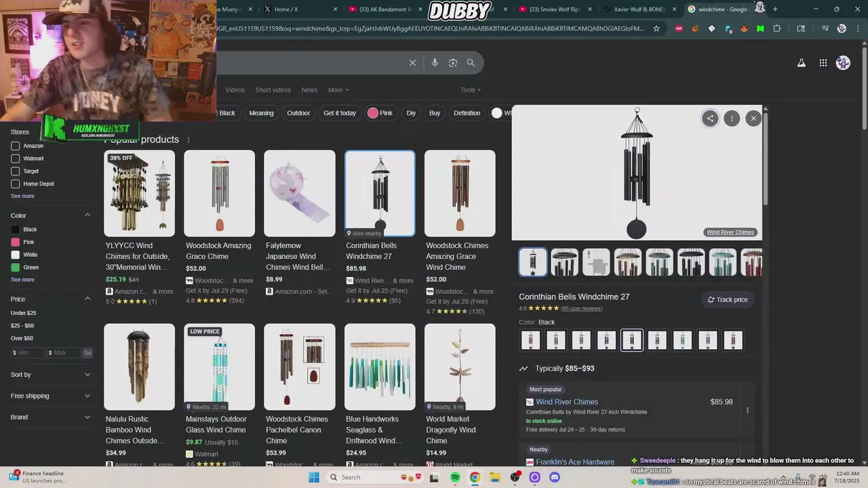Open the search Tools dropdown
The image size is (868, 488).
pyautogui.click(x=470, y=90)
